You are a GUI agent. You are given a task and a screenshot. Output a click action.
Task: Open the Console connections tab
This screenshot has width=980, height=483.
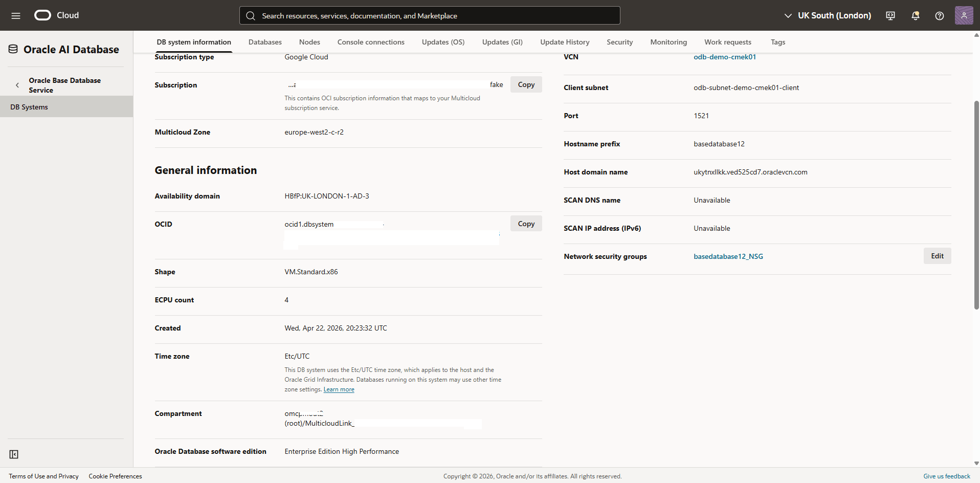coord(371,42)
